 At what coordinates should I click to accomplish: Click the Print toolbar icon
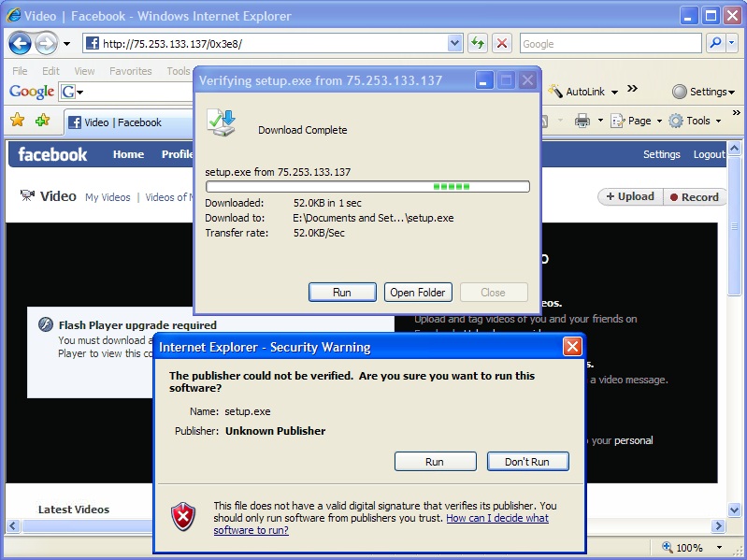(x=582, y=121)
